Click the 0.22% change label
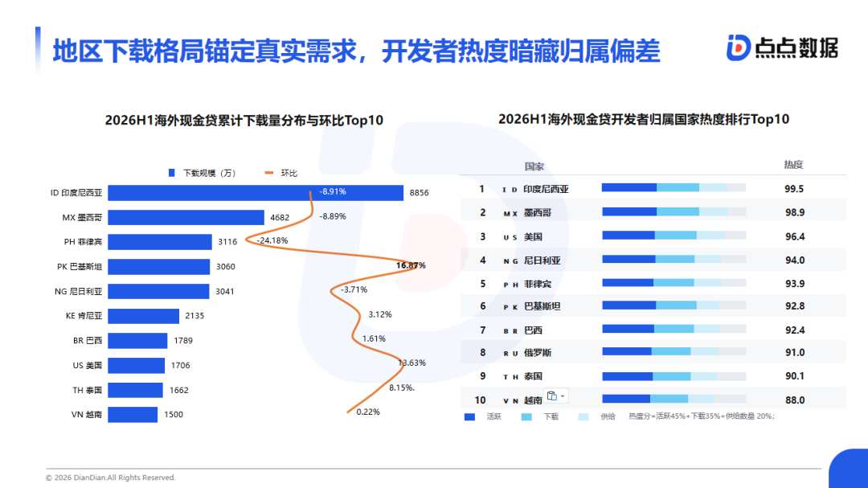The height and width of the screenshot is (488, 868). click(368, 412)
